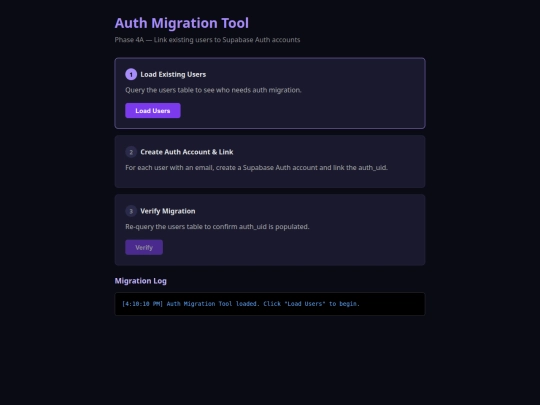Screen dimensions: 540x405
Task: Click 'Create Auth Account & Link' title
Action: pos(187,152)
